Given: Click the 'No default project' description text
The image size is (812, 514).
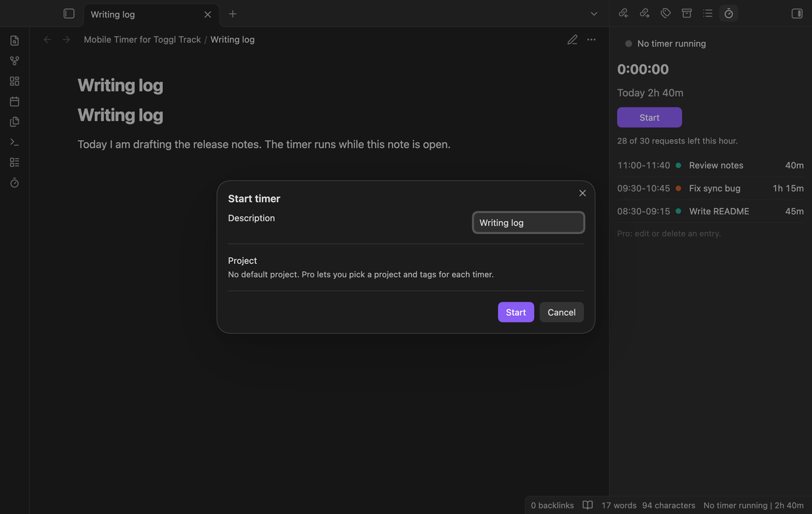Looking at the screenshot, I should coord(361,275).
